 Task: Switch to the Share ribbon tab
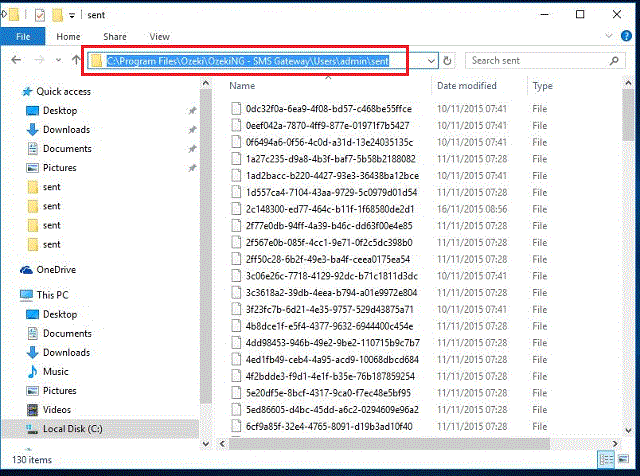(115, 37)
